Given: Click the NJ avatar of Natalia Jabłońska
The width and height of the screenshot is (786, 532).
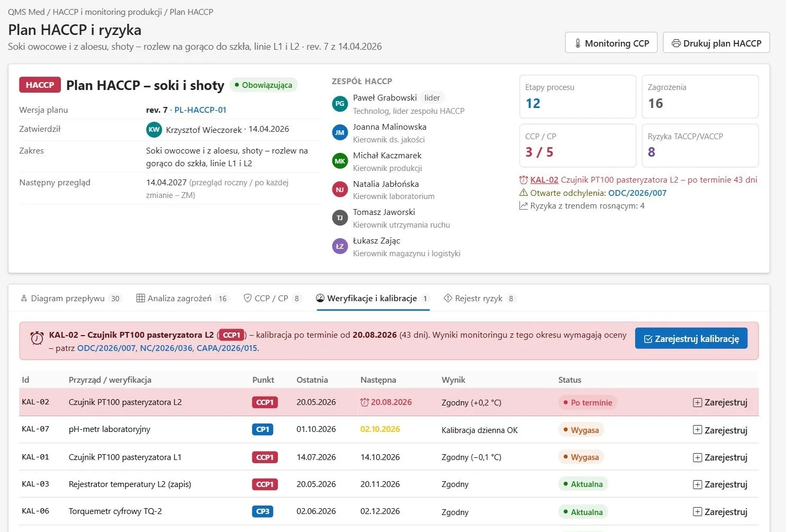Looking at the screenshot, I should point(340,190).
